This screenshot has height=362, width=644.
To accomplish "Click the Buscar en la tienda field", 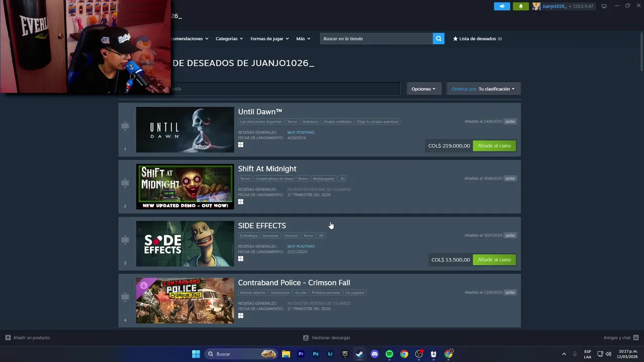I will coord(376,39).
